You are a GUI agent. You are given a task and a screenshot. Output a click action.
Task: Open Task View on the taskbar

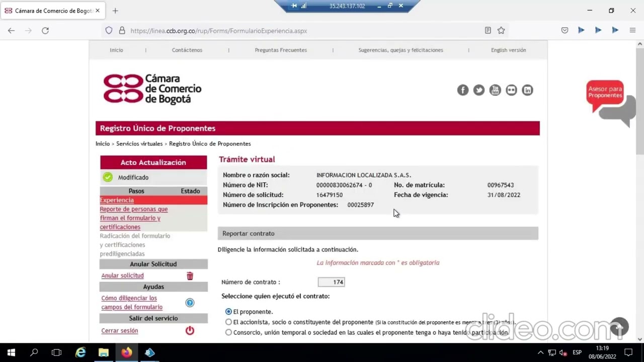[56, 352]
